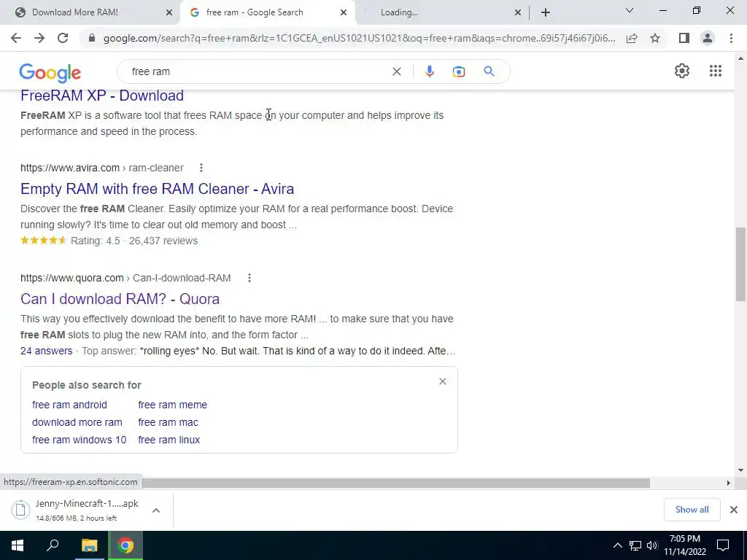
Task: Share this page icon in address bar
Action: pos(632,38)
